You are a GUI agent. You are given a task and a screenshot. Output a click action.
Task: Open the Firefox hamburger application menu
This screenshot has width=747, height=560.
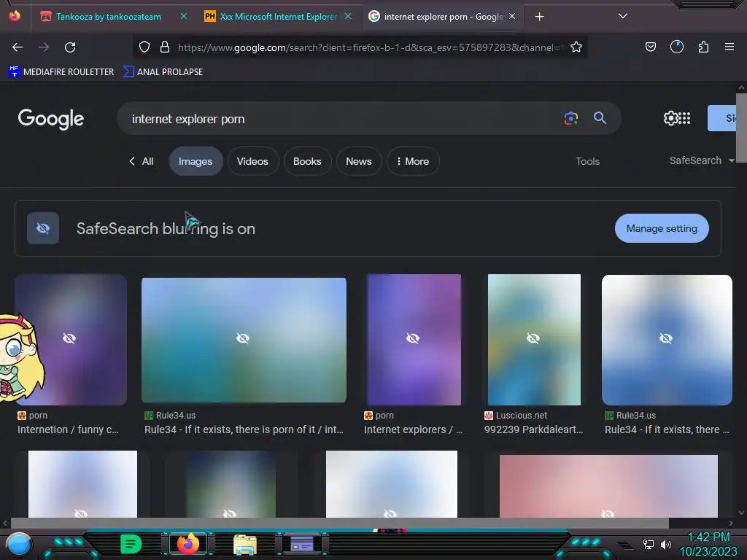click(729, 47)
